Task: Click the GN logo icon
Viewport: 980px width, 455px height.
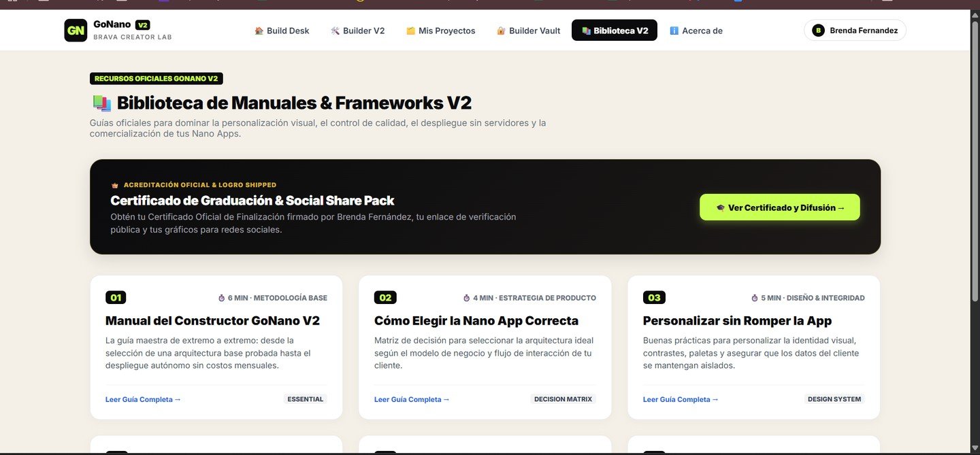Action: pyautogui.click(x=76, y=30)
